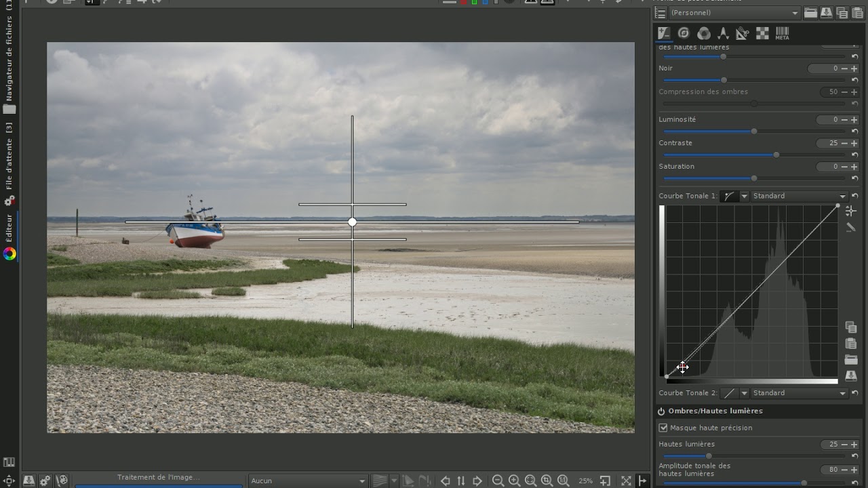Open the Aucun dropdown in bottom toolbar
This screenshot has height=488, width=868.
click(x=308, y=481)
